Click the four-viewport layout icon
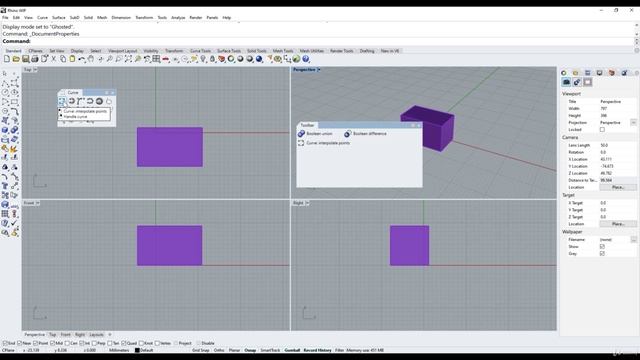This screenshot has height=360, width=640. 156,59
